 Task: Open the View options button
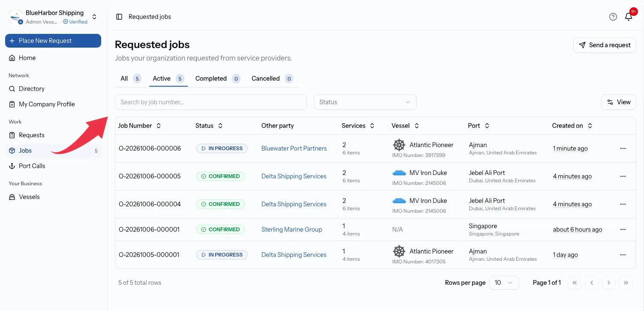[x=619, y=102]
